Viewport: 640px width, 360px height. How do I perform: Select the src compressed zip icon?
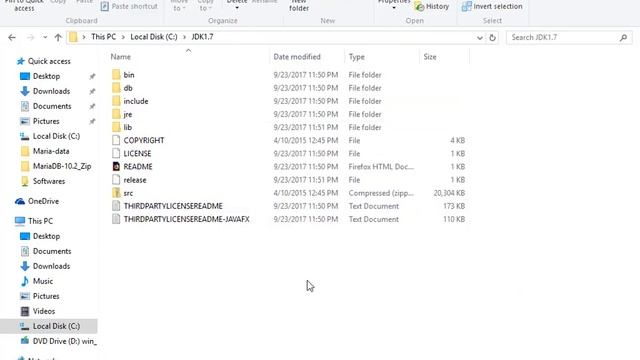(x=116, y=193)
